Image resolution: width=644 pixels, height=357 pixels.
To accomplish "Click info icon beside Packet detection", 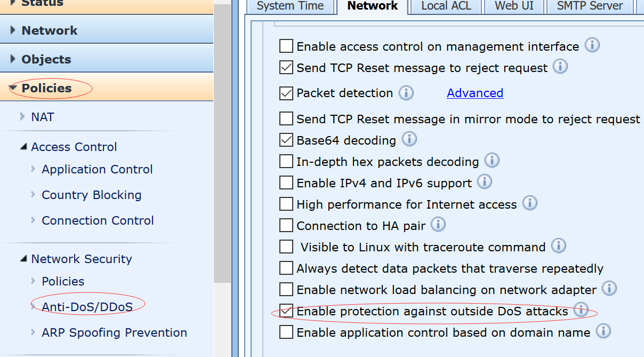I will pyautogui.click(x=406, y=93).
